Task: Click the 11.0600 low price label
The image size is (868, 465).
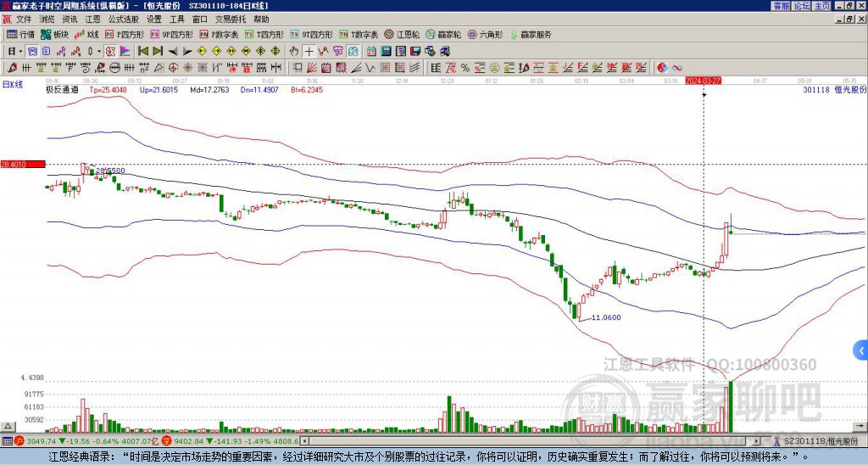Action: (x=606, y=317)
